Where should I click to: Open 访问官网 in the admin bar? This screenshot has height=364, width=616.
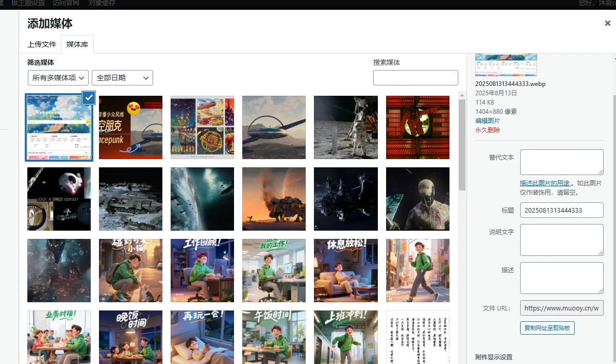tap(66, 3)
